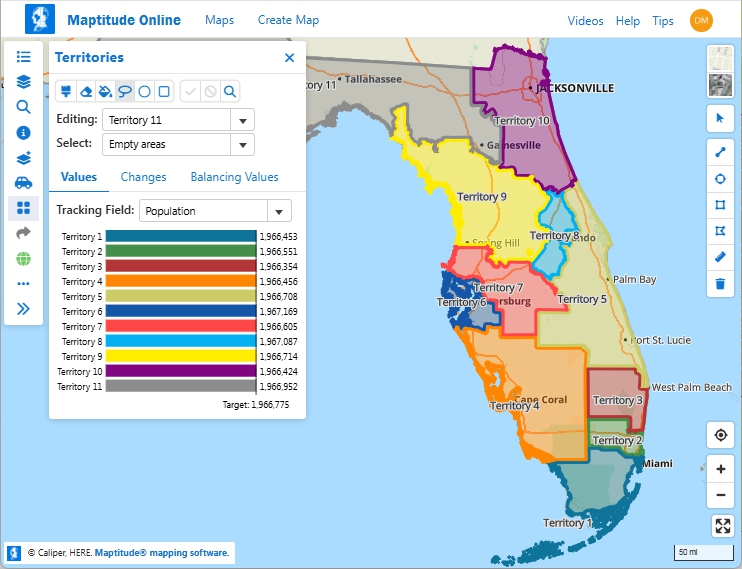
Task: Click the Create Map link
Action: [x=288, y=20]
